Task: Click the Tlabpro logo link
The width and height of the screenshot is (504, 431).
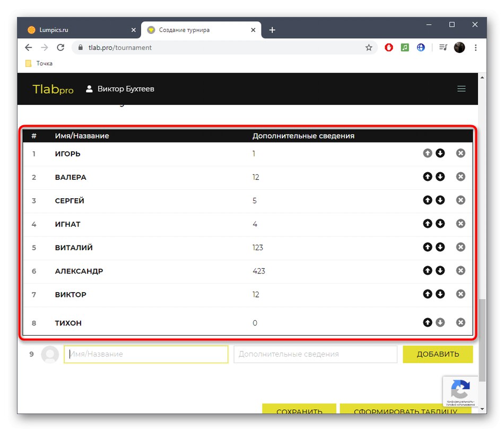Action: pos(53,89)
